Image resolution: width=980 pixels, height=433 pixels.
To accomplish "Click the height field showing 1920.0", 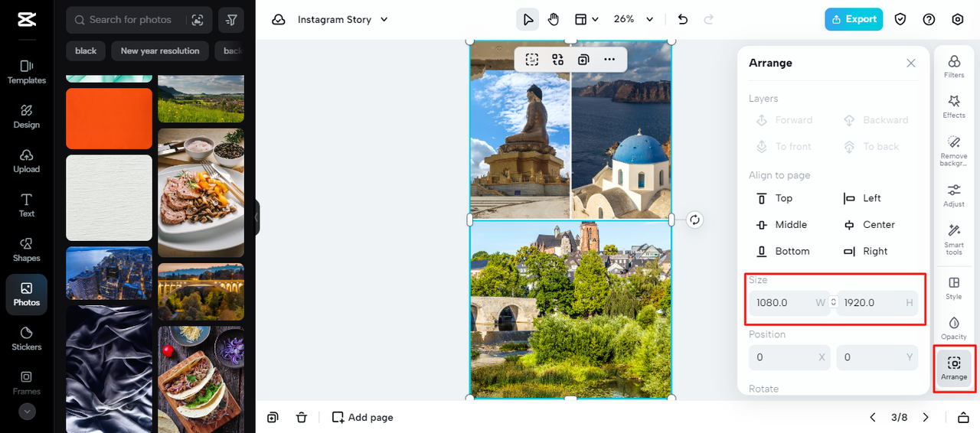I will (x=877, y=303).
